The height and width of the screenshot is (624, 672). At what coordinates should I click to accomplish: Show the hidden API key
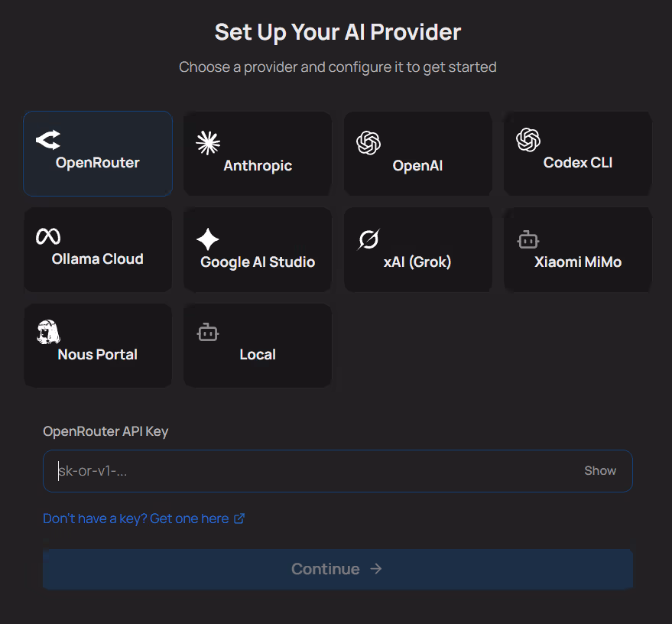tap(600, 470)
